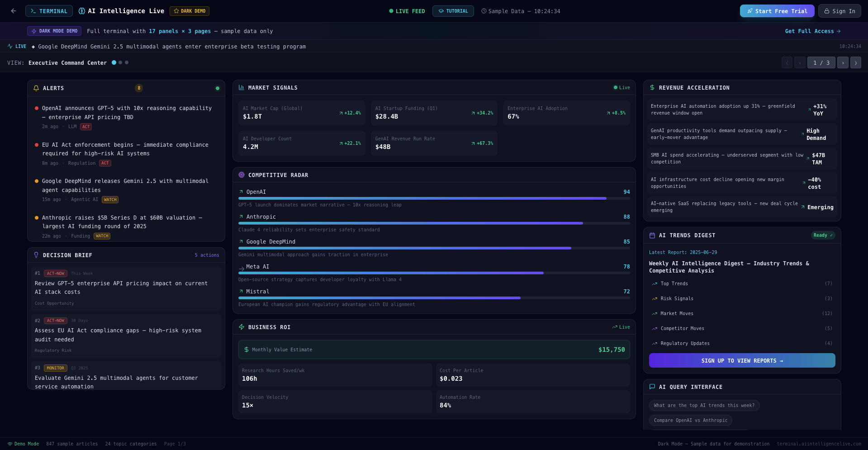Click the back arrow at top left
The width and height of the screenshot is (868, 450).
(13, 11)
